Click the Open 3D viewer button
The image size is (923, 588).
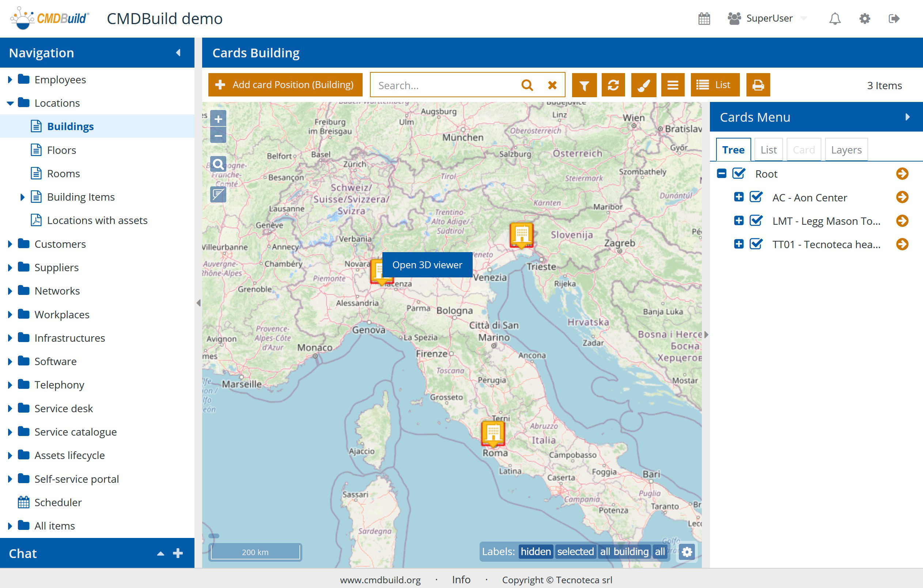pyautogui.click(x=427, y=265)
